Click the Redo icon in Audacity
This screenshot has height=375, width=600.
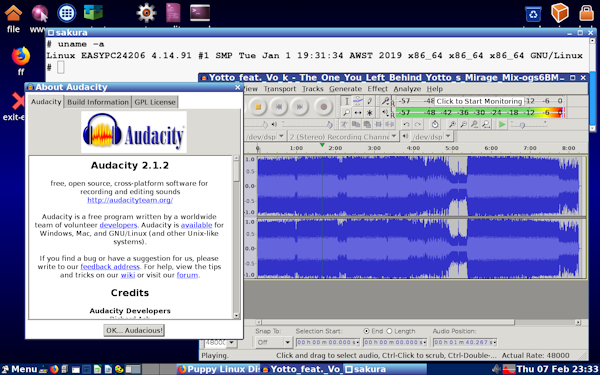coord(418,124)
